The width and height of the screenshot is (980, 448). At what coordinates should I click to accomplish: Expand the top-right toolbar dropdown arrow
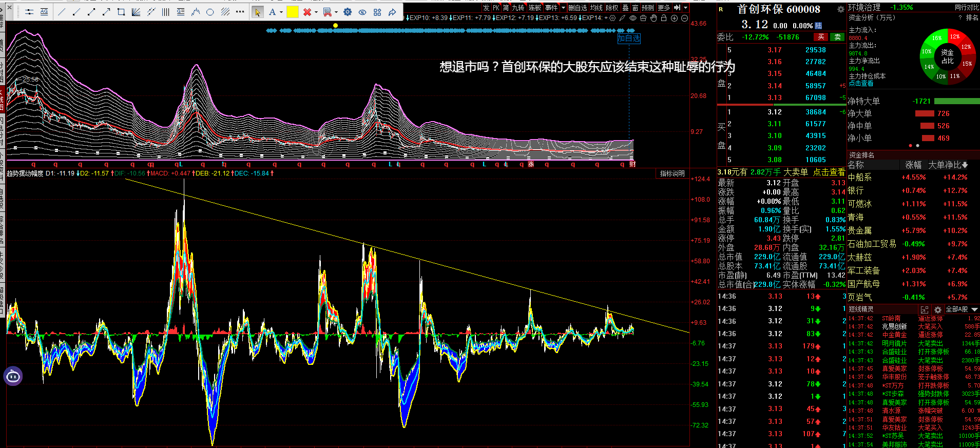click(685, 8)
